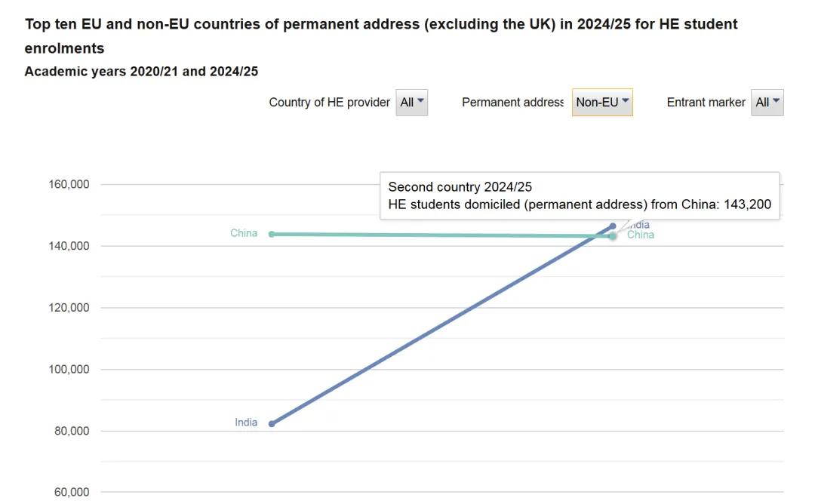Select China's 2024/25 highlighted data point
Image resolution: width=815 pixels, height=504 pixels.
coord(613,236)
